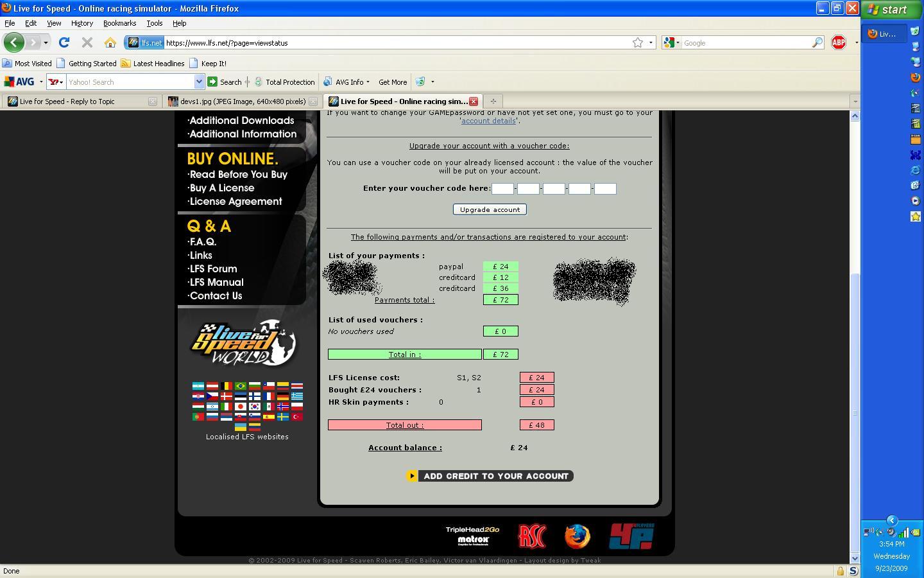Close the active Live for Speed tab
924x578 pixels.
click(474, 101)
